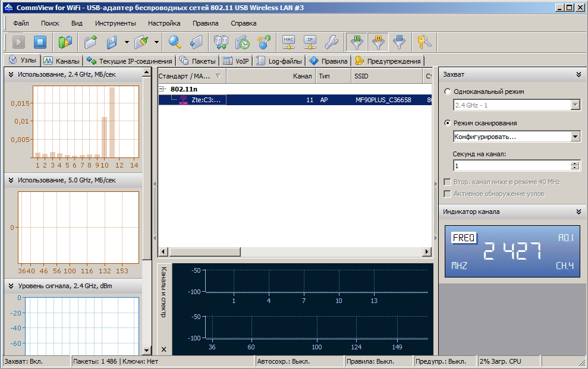
Task: Open the colored bar-chart statistics toolbar icon
Action: pyautogui.click(x=65, y=42)
